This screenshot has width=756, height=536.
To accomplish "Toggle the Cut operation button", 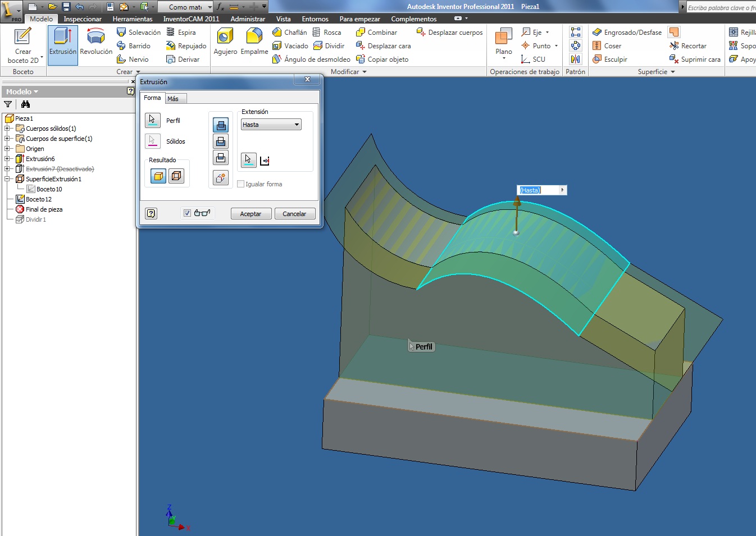I will [x=221, y=141].
